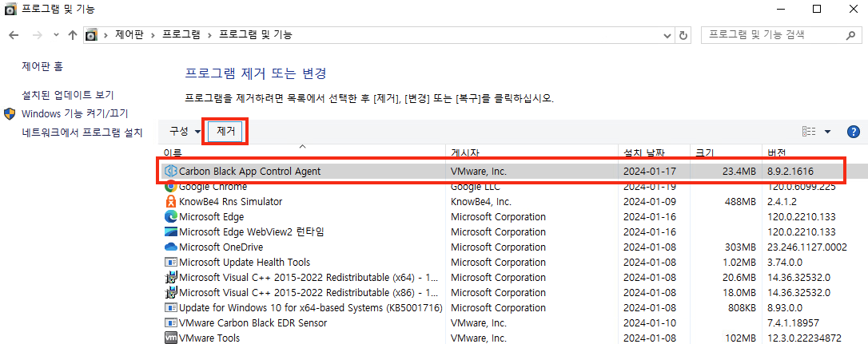The image size is (868, 344).
Task: Expand the address bar history dropdown
Action: click(x=669, y=35)
